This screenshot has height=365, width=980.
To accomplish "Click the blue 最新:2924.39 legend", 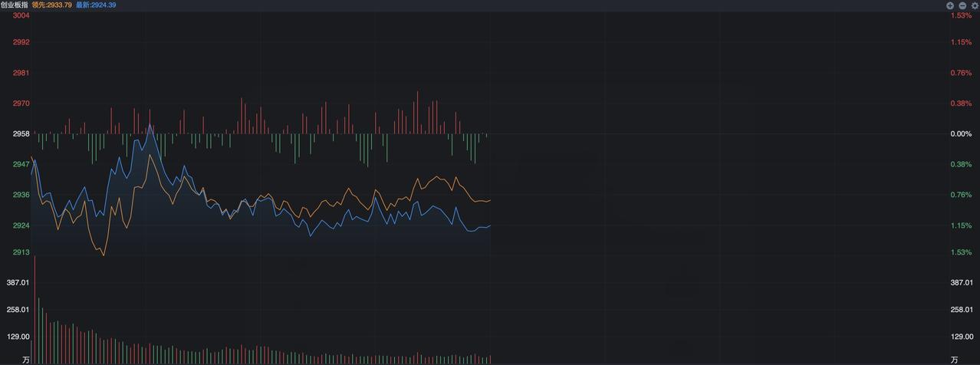I will (x=96, y=5).
